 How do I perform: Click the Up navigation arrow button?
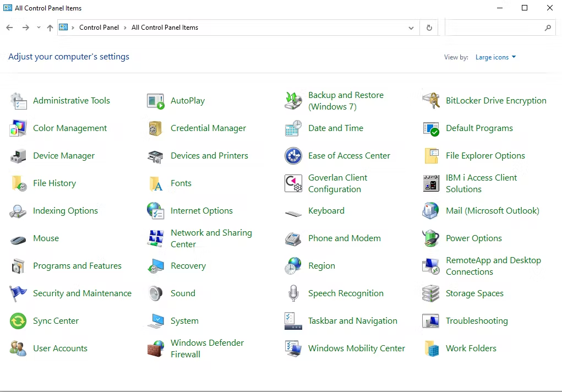50,28
